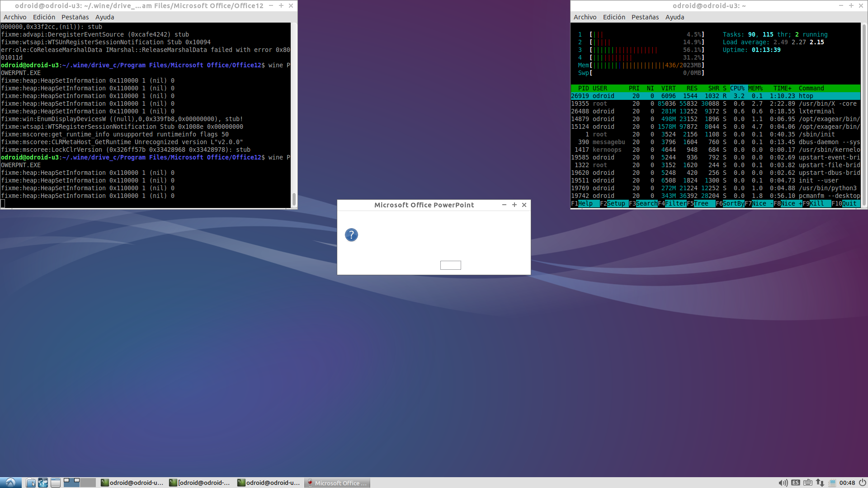Switch to Microsoft Office taskbar entry
The width and height of the screenshot is (868, 488).
coord(337,483)
